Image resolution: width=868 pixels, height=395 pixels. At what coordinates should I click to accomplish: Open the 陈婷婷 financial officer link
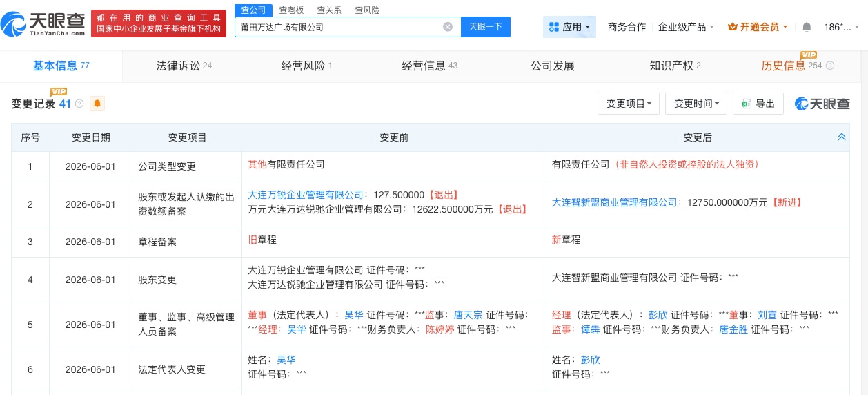(x=440, y=329)
